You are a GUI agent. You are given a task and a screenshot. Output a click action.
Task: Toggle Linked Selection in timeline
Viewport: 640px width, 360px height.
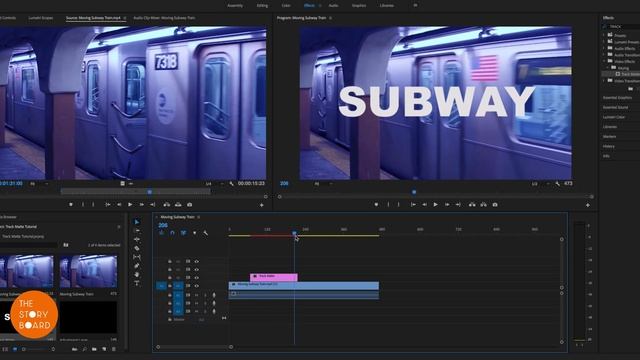coord(183,233)
